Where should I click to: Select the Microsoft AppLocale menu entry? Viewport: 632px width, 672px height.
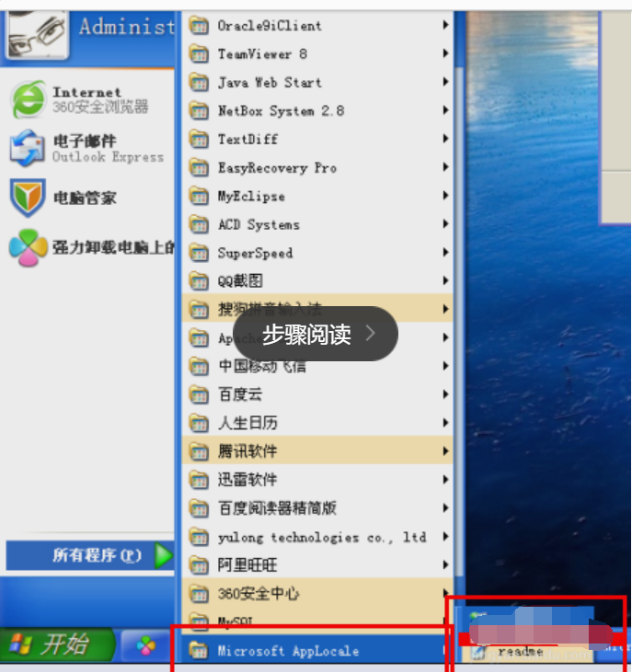[317, 651]
